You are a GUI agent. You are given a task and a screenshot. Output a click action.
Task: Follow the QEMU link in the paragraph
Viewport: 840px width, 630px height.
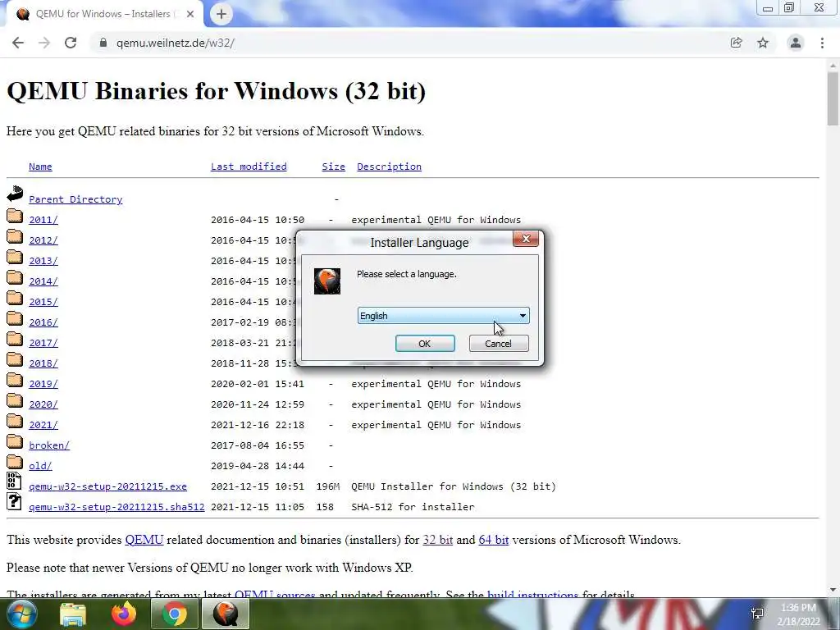pyautogui.click(x=144, y=540)
